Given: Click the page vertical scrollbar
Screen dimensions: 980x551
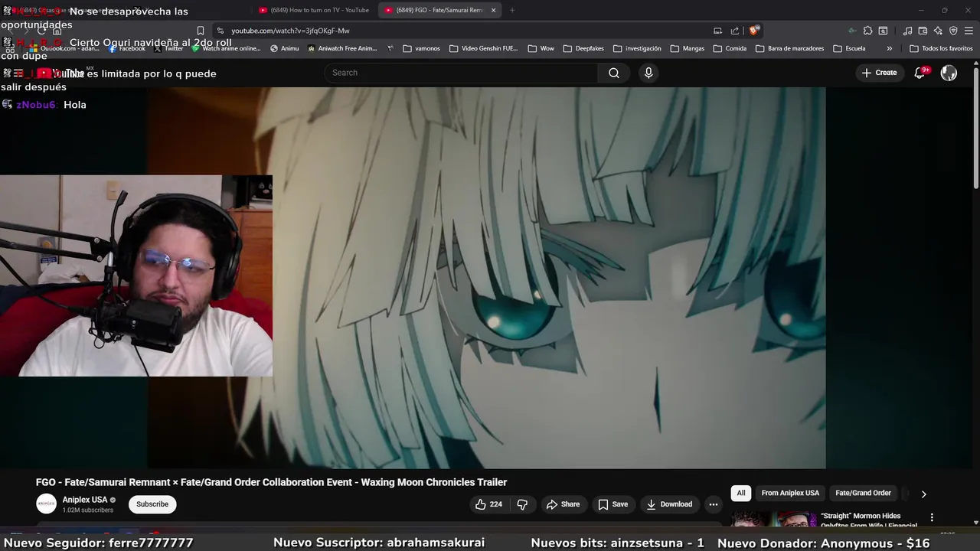Looking at the screenshot, I should (x=976, y=127).
